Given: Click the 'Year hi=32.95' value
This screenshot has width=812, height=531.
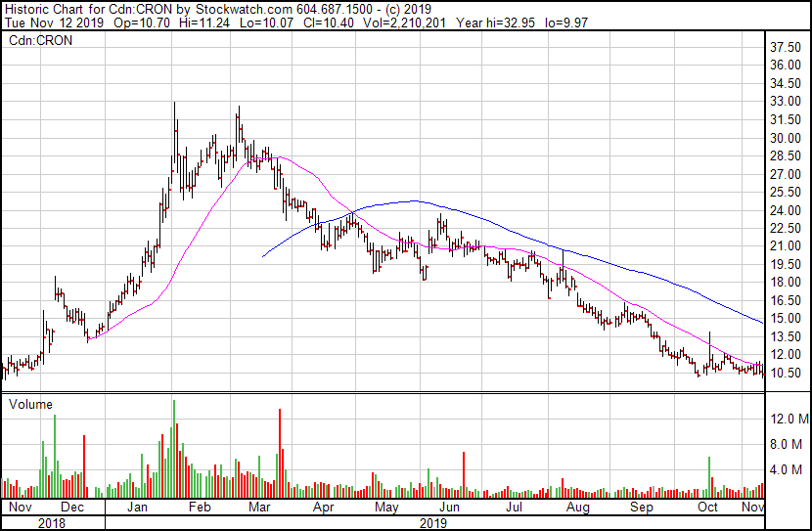Looking at the screenshot, I should point(496,22).
